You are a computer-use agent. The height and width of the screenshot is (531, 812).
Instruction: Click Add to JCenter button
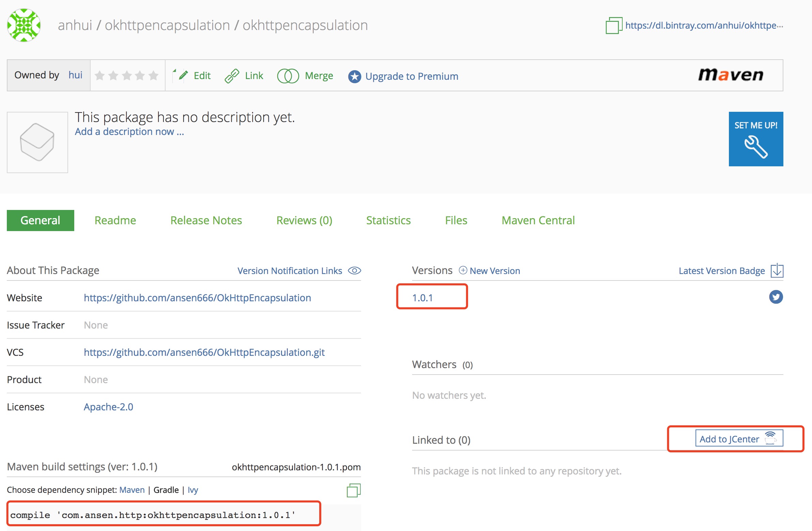(739, 438)
